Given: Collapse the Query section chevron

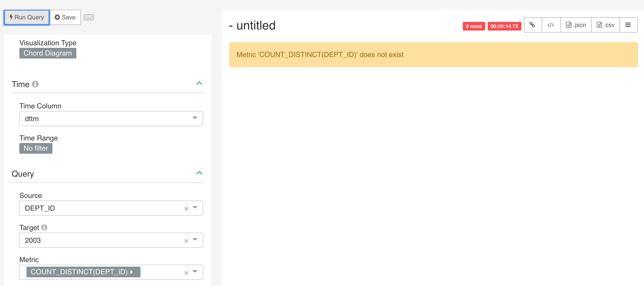Looking at the screenshot, I should tap(199, 173).
